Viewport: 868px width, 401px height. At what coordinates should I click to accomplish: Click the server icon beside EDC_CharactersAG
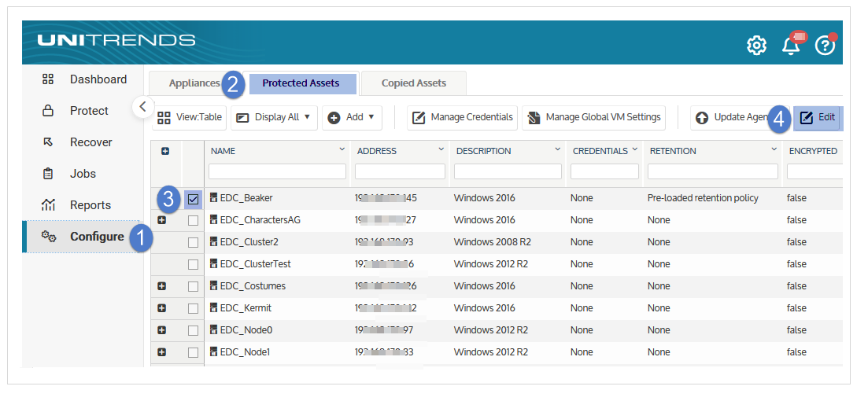[x=214, y=219]
